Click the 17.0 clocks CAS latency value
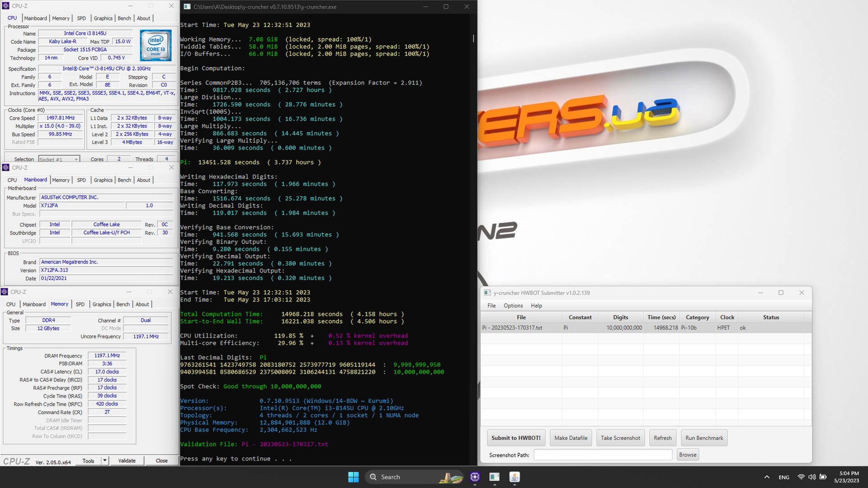 tap(107, 372)
